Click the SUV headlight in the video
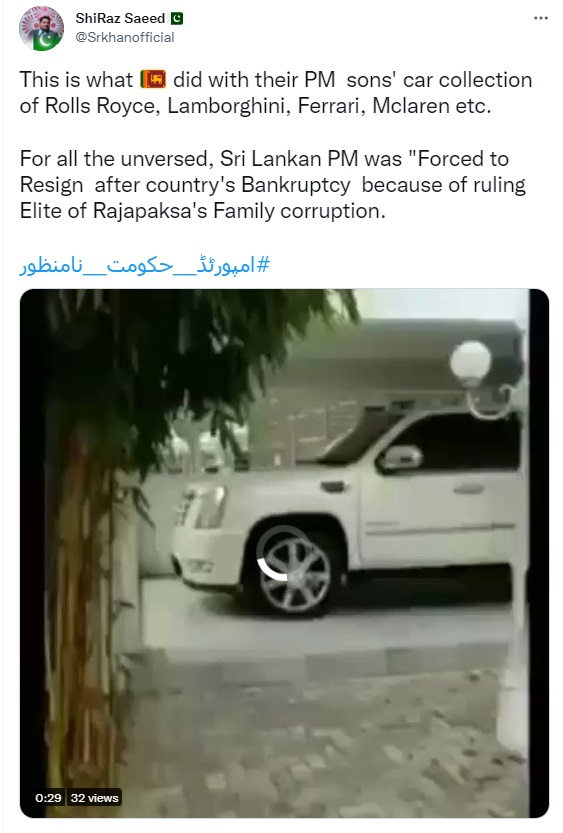This screenshot has height=833, width=563. pyautogui.click(x=203, y=506)
